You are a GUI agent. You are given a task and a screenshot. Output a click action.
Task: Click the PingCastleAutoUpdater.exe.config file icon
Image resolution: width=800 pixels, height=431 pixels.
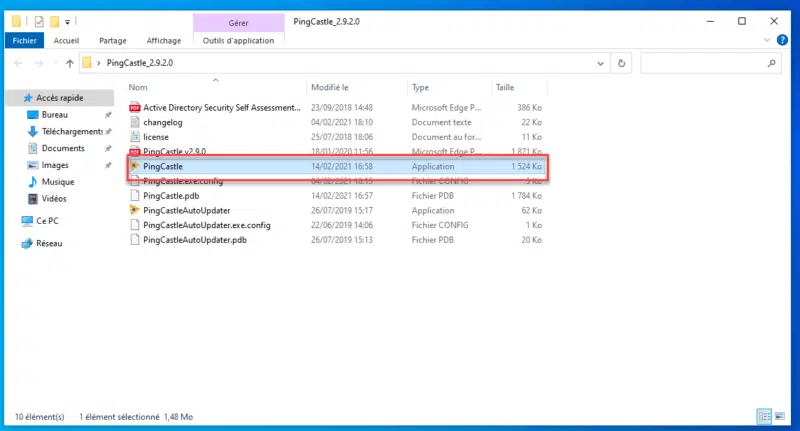tap(135, 225)
